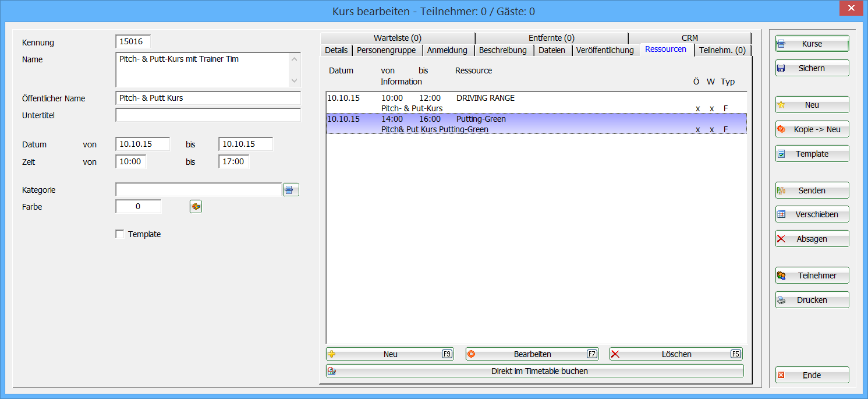The width and height of the screenshot is (868, 399).
Task: Click the Öffentlicher Name input field
Action: [x=208, y=98]
